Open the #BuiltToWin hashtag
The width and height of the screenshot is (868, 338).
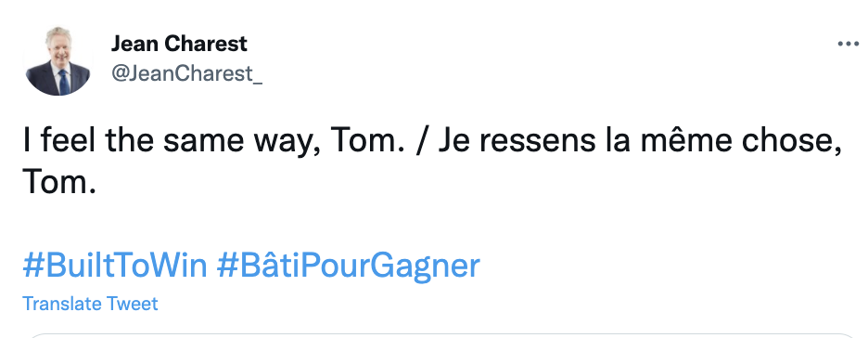(x=115, y=265)
